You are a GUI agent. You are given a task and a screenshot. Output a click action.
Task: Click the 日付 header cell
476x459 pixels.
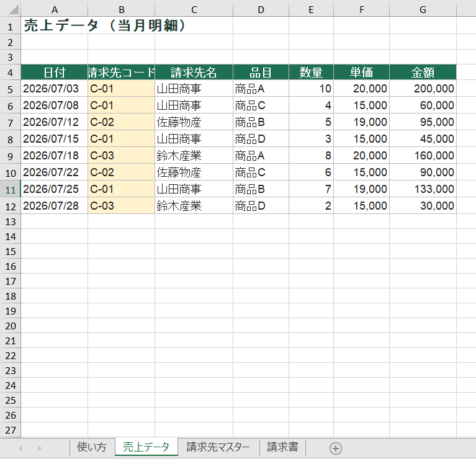[55, 72]
